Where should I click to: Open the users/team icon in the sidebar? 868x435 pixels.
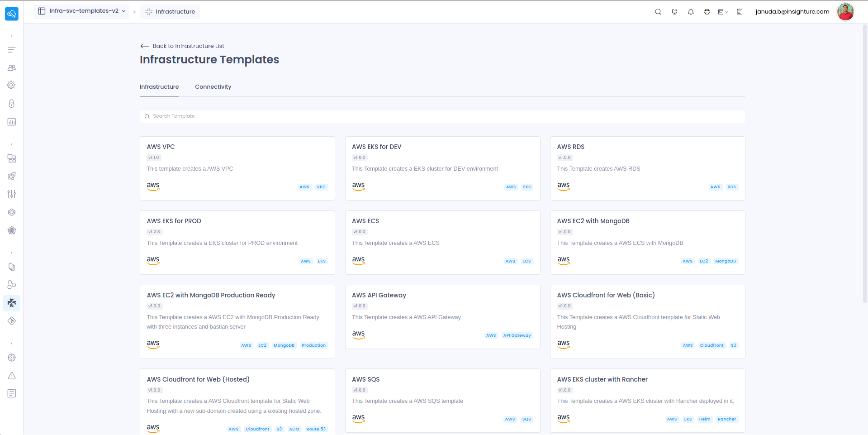pyautogui.click(x=12, y=67)
